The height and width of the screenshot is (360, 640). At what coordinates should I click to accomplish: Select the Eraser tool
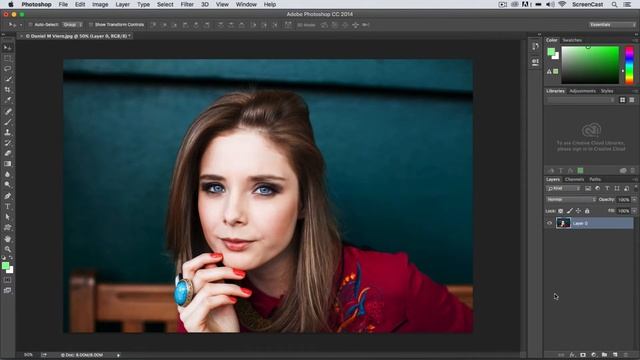(x=7, y=153)
